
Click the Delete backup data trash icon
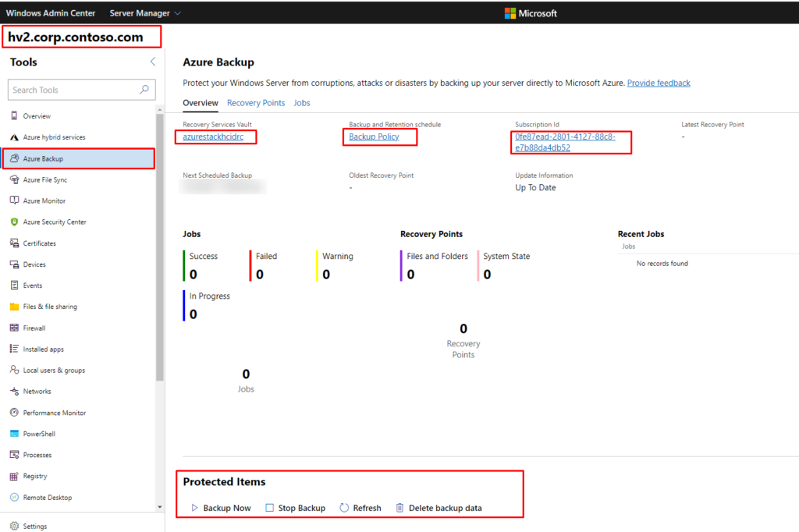tap(400, 508)
